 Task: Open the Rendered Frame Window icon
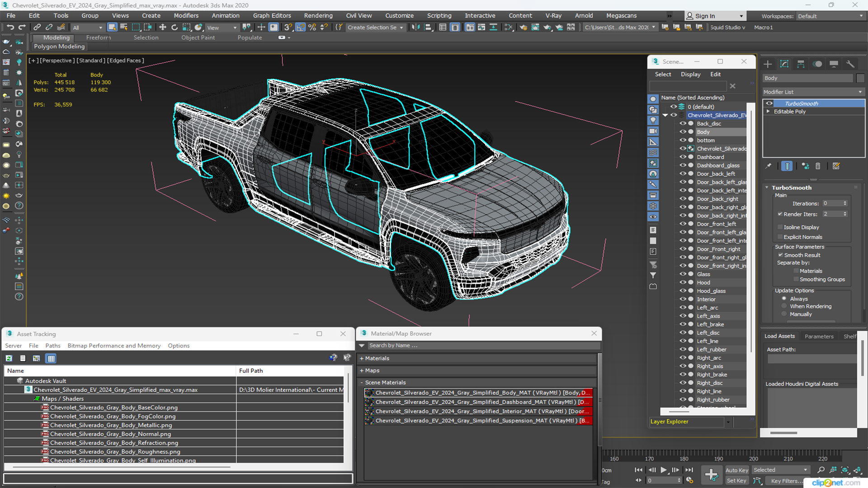click(535, 28)
